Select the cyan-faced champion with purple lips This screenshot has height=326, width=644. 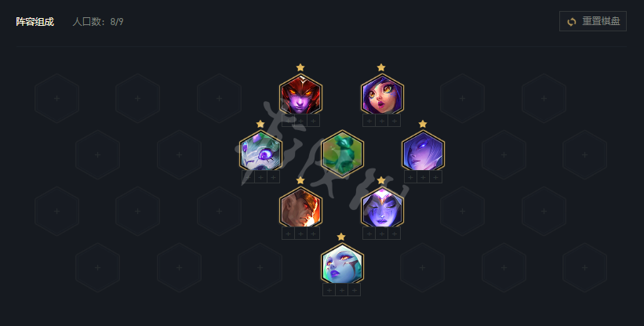click(x=342, y=265)
